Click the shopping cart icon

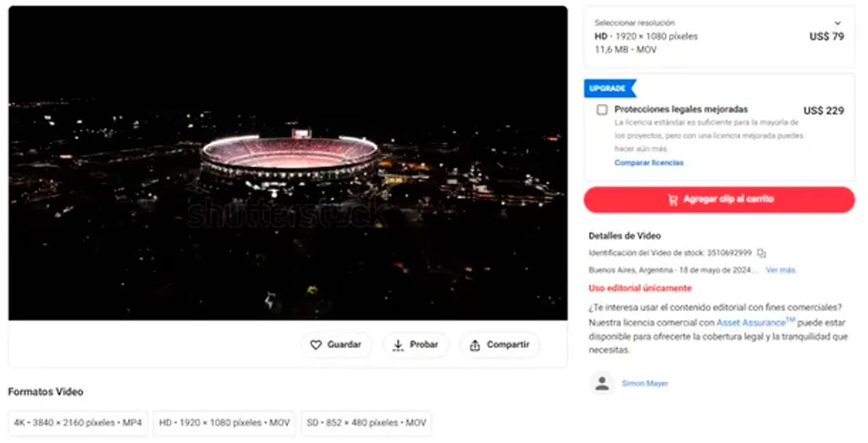[x=673, y=200]
